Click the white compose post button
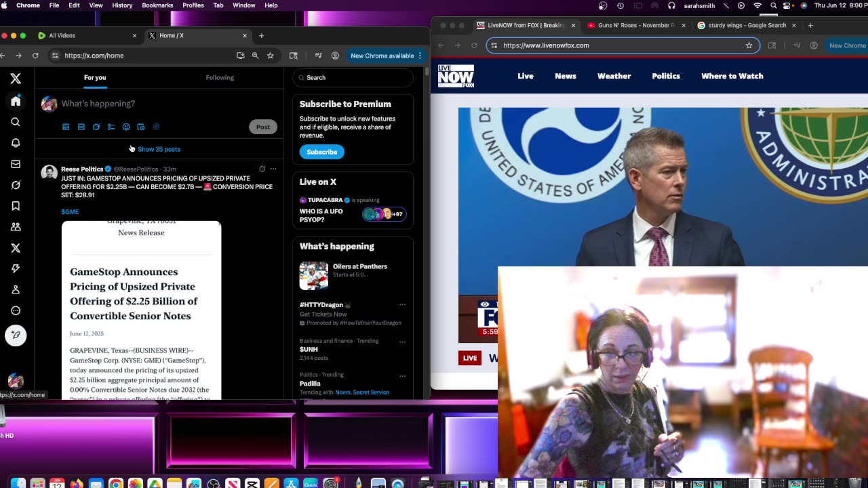This screenshot has height=488, width=868. [x=16, y=335]
